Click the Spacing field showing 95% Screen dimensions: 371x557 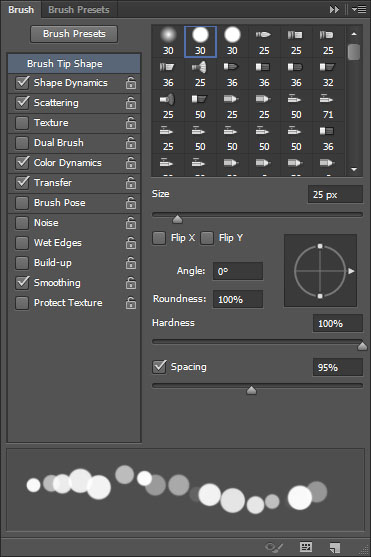pyautogui.click(x=338, y=367)
